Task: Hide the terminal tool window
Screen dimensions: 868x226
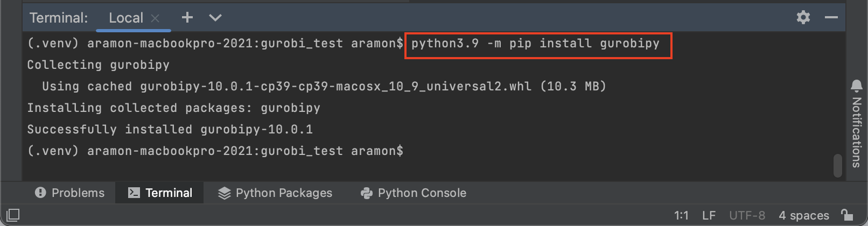Action: 831,18
